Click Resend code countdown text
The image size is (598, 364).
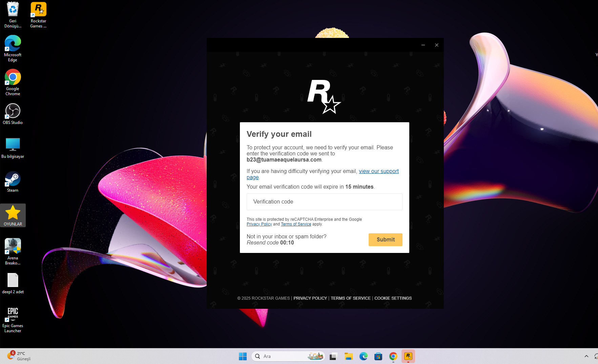coord(270,243)
